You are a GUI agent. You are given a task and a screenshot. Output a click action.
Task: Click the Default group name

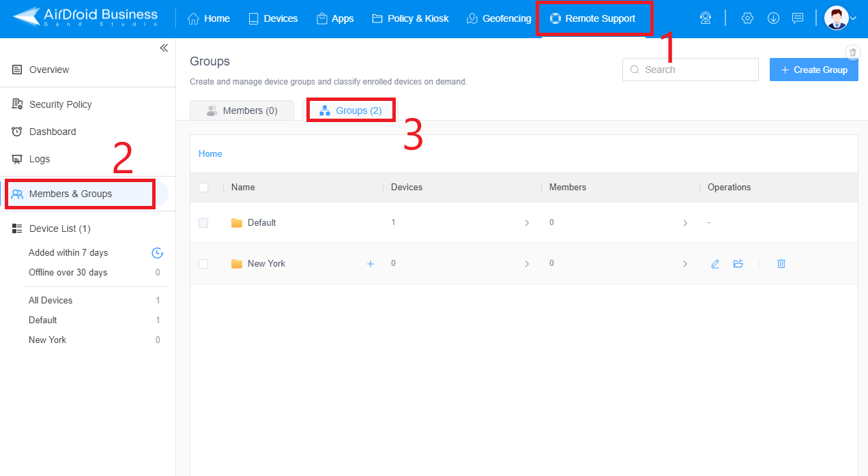pyautogui.click(x=261, y=223)
